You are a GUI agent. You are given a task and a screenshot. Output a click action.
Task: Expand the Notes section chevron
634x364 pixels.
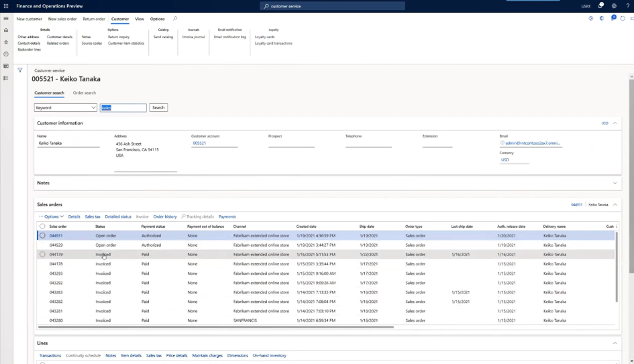pyautogui.click(x=615, y=182)
